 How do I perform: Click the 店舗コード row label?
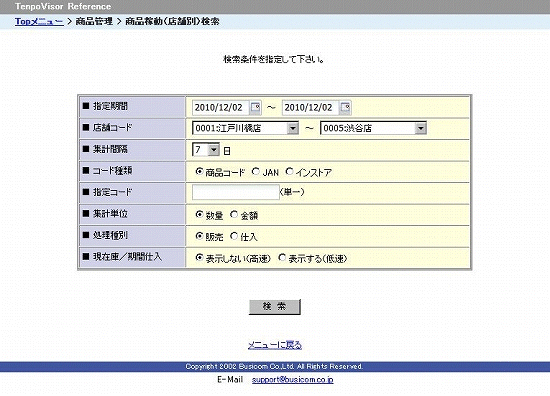pos(112,128)
